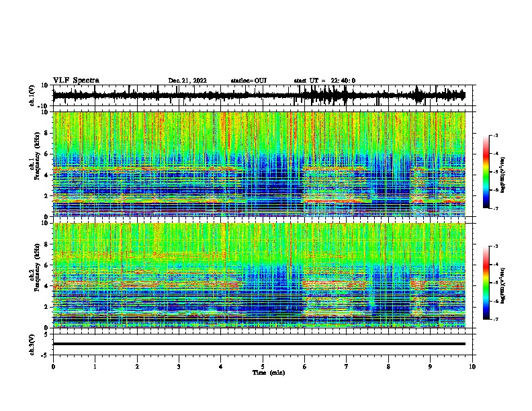Viewport: 532px width, 411px height.
Task: Click the "-3" label on ch.2 color bar
Action: pos(495,246)
